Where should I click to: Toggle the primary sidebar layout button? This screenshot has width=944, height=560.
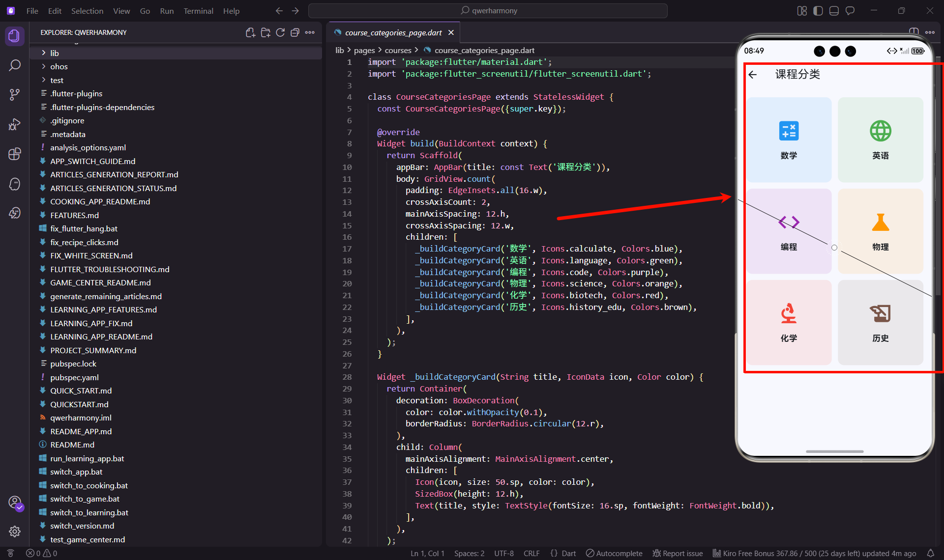[818, 11]
